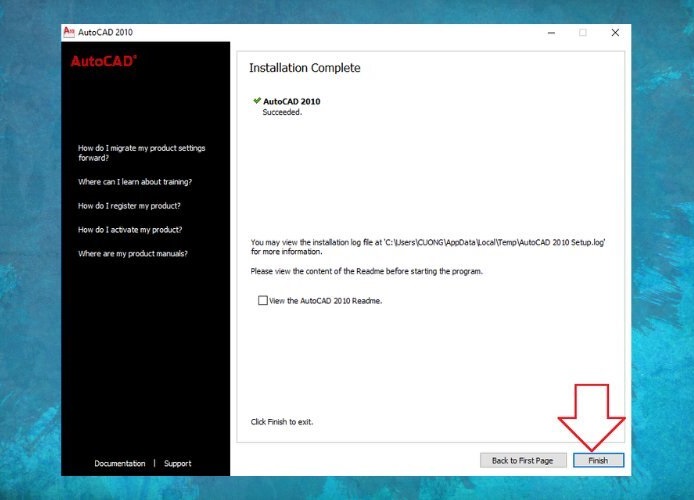Open the Support link in the sidebar footer

click(177, 463)
